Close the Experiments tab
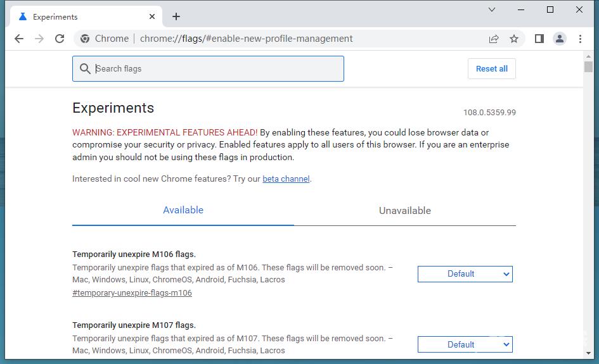Viewport: 599px width, 364px height. click(152, 16)
